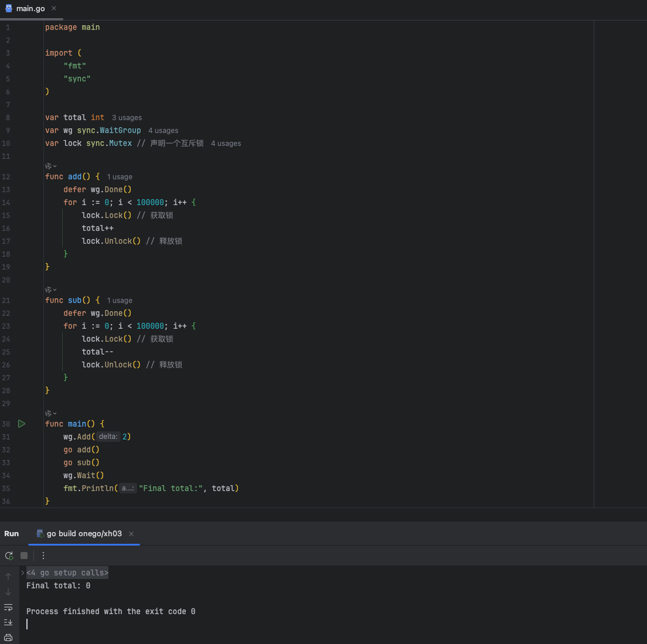This screenshot has height=644, width=647.
Task: Close the main.go editor tab
Action: (x=54, y=9)
